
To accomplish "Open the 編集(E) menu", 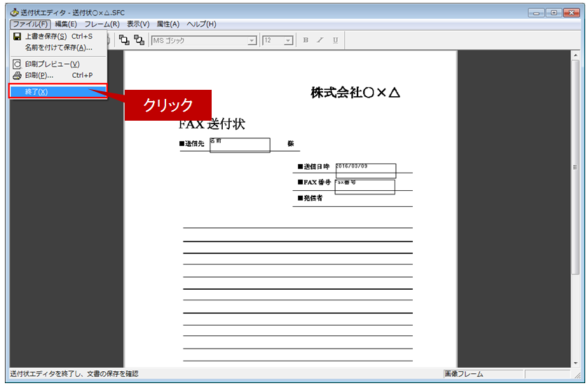I will 66,24.
